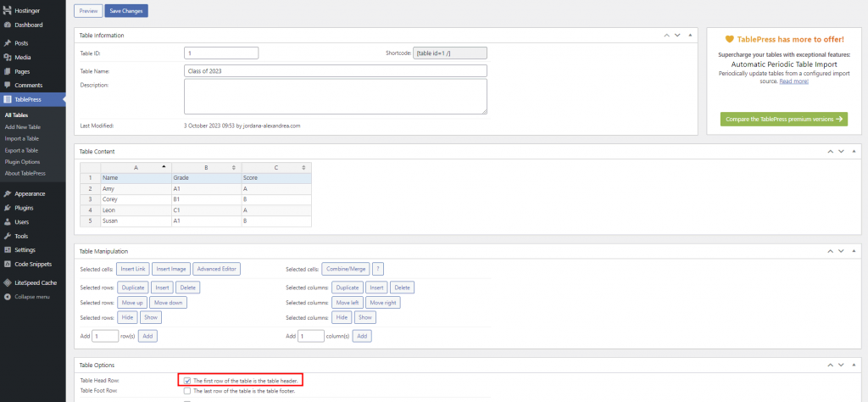Click the Combine/Merge button

346,269
